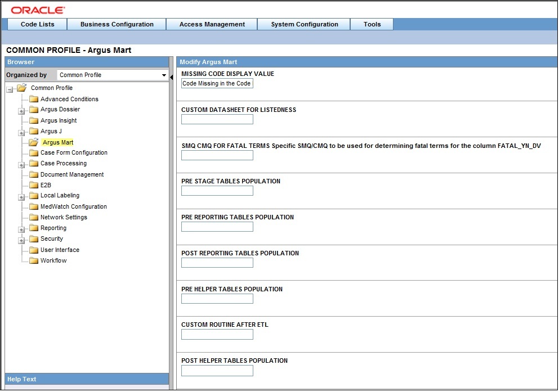Click the Reporting folder icon
Image resolution: width=559 pixels, height=392 pixels.
(34, 228)
